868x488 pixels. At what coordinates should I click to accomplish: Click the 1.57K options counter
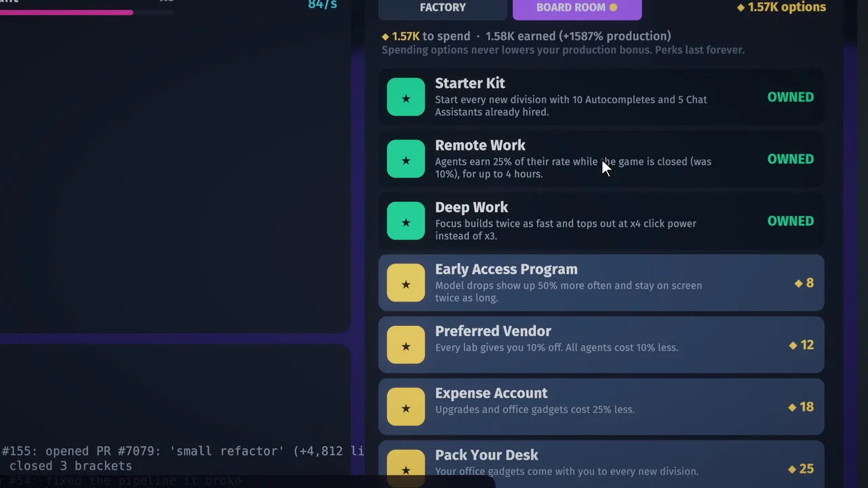pyautogui.click(x=781, y=7)
